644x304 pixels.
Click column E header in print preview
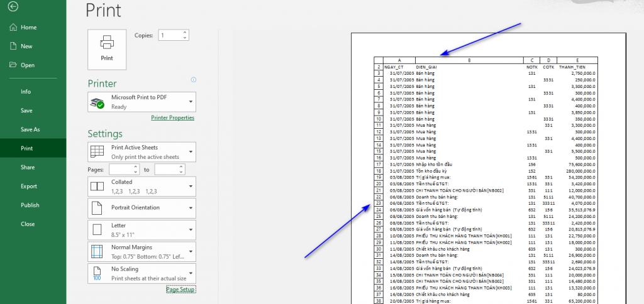click(577, 60)
